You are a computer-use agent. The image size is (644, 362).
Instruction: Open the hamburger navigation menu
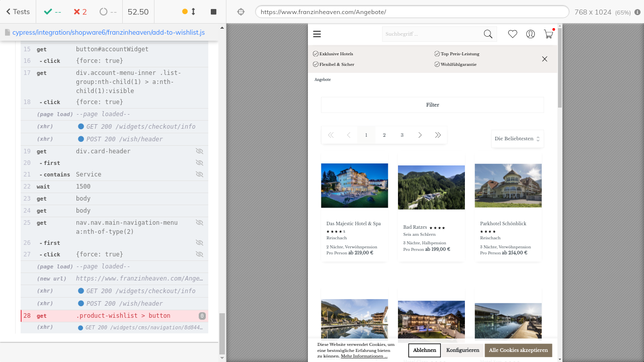coord(317,34)
